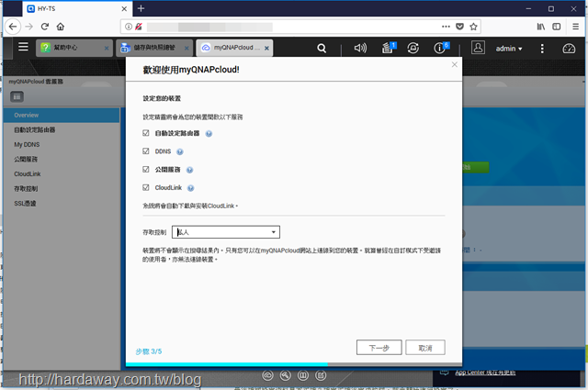Select 自動設定路由器 in sidebar
Viewport: 588px width, 390px height.
point(62,129)
